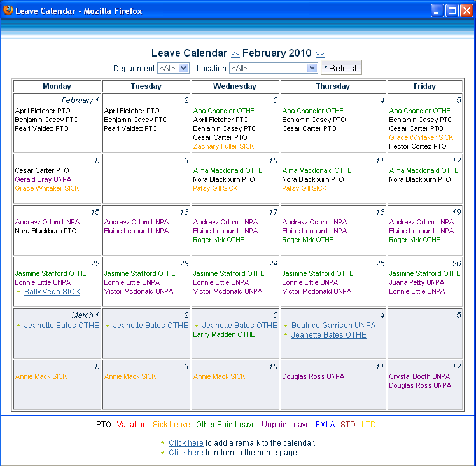Image resolution: width=476 pixels, height=466 pixels.
Task: Click the Wednesday column header
Action: click(235, 86)
